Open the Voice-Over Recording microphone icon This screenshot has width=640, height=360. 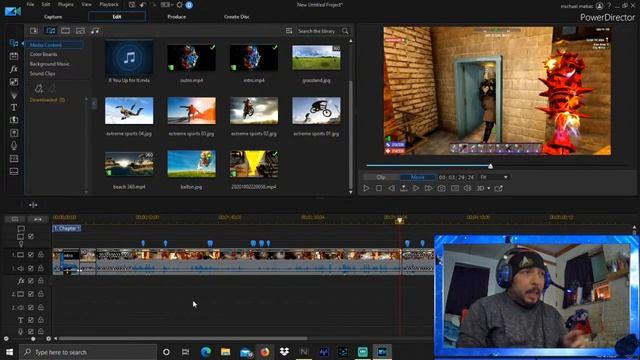[14, 145]
